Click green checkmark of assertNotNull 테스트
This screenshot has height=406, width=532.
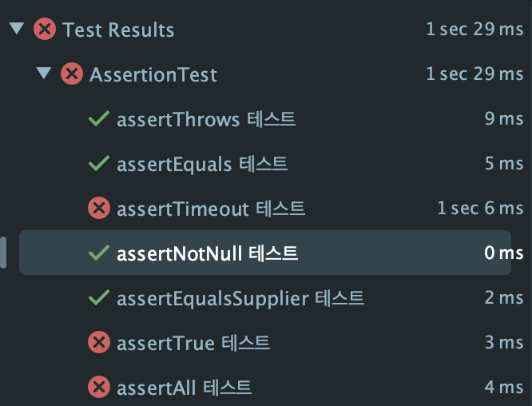pyautogui.click(x=99, y=253)
